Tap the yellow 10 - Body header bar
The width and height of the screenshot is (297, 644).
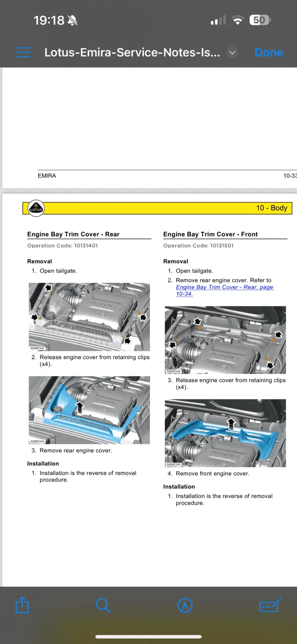tap(157, 208)
